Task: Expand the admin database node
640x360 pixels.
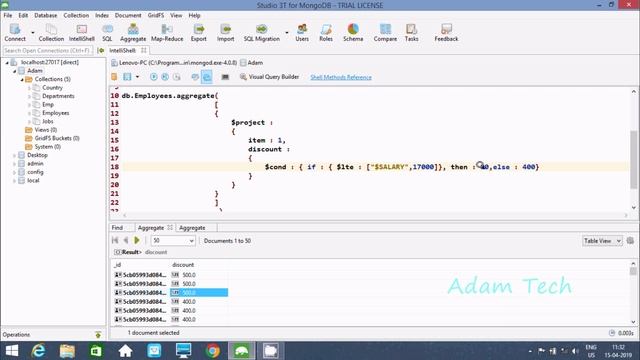Action: click(x=14, y=164)
